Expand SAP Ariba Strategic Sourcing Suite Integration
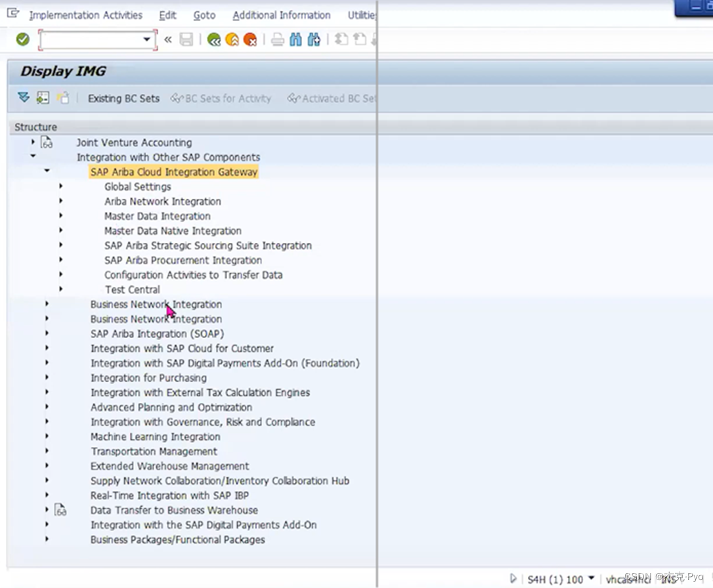This screenshot has width=713, height=588. click(60, 245)
